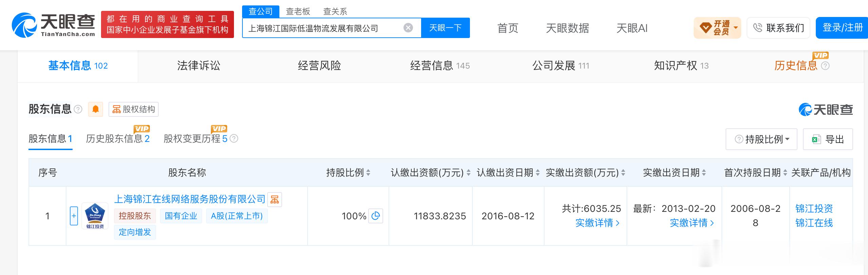Click the shareholder alert bell icon

[96, 109]
